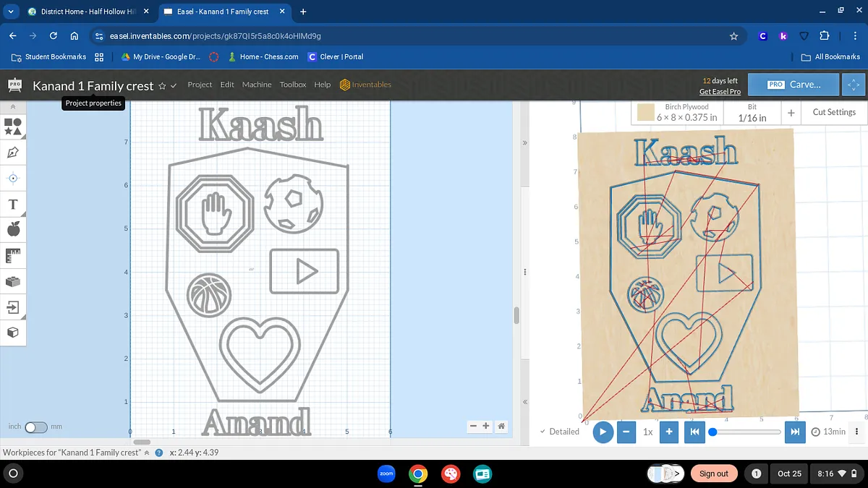Play the carve simulation

point(602,432)
